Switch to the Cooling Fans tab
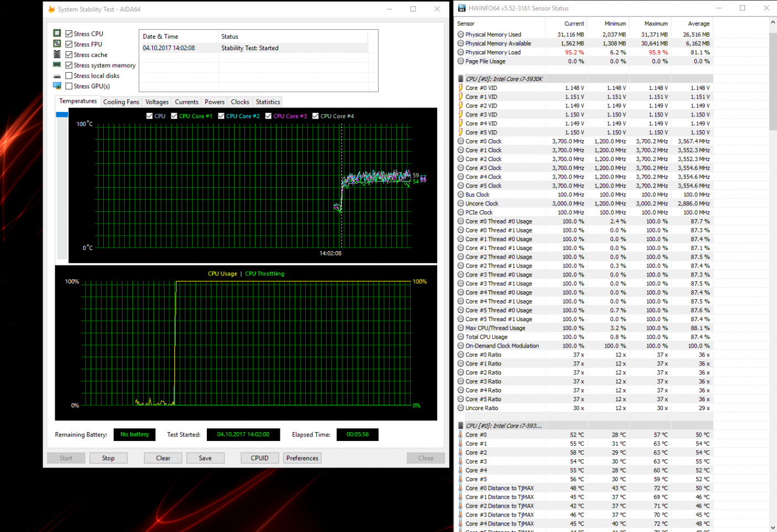The image size is (777, 532). (x=121, y=102)
